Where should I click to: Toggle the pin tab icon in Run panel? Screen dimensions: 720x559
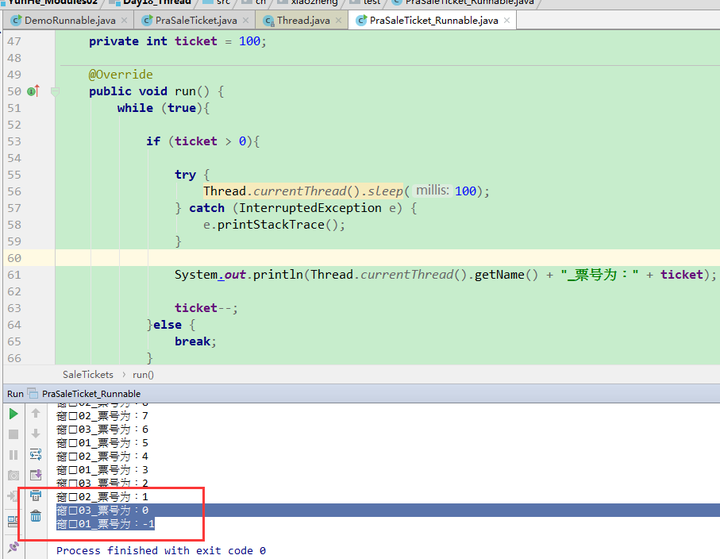(x=13, y=522)
